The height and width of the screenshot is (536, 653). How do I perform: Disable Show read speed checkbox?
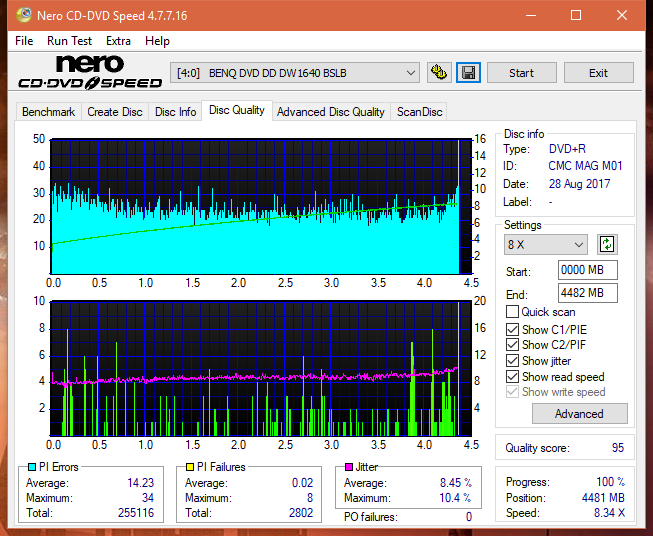coord(512,376)
